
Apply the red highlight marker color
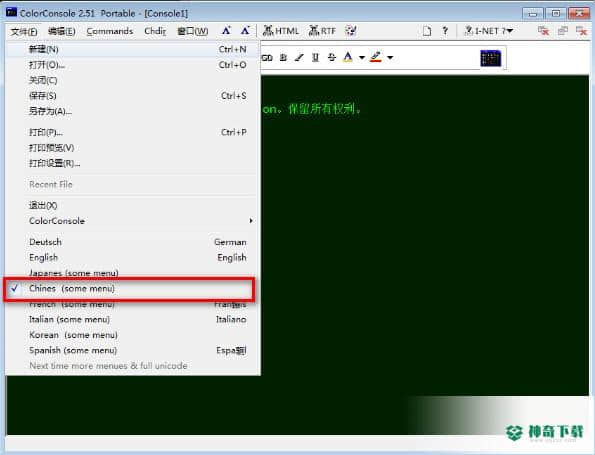376,57
